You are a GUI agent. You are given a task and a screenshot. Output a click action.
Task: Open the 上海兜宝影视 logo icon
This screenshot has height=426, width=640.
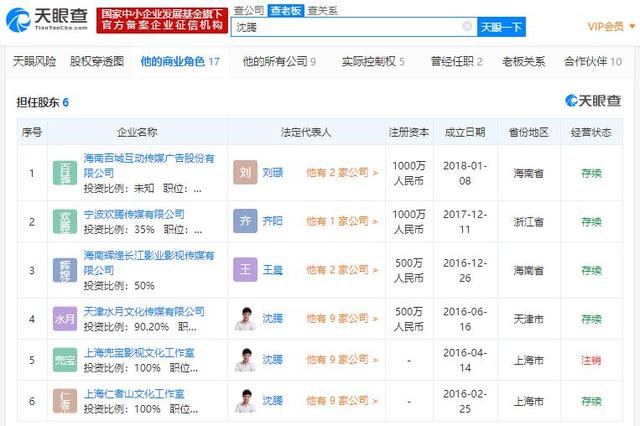pyautogui.click(x=65, y=360)
